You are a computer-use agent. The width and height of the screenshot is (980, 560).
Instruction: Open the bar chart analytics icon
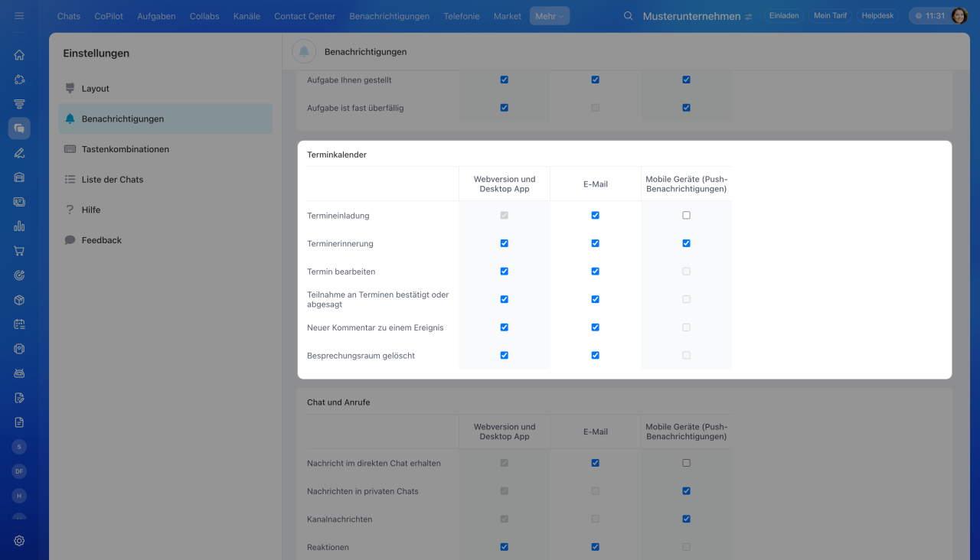[19, 226]
